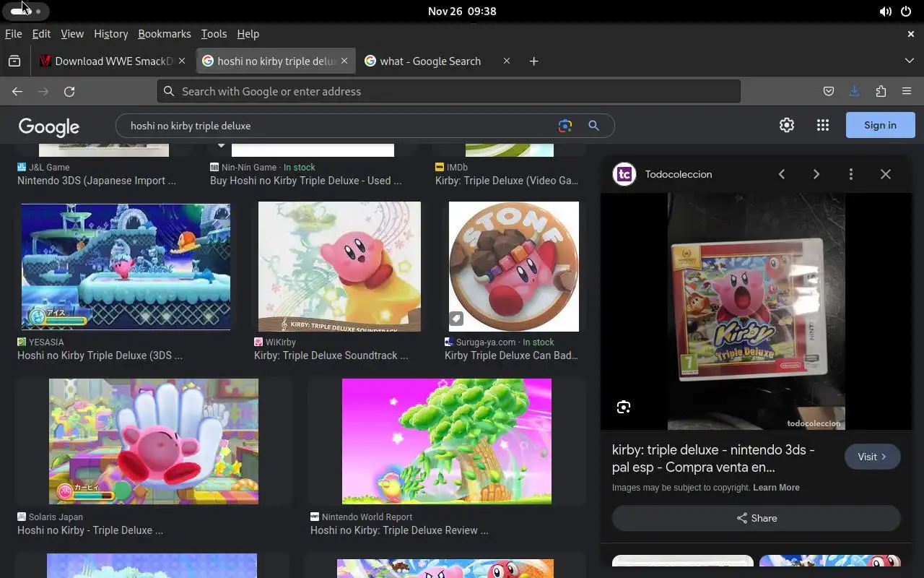Click the Google logo
Screen dimensions: 924x578
pyautogui.click(x=49, y=127)
